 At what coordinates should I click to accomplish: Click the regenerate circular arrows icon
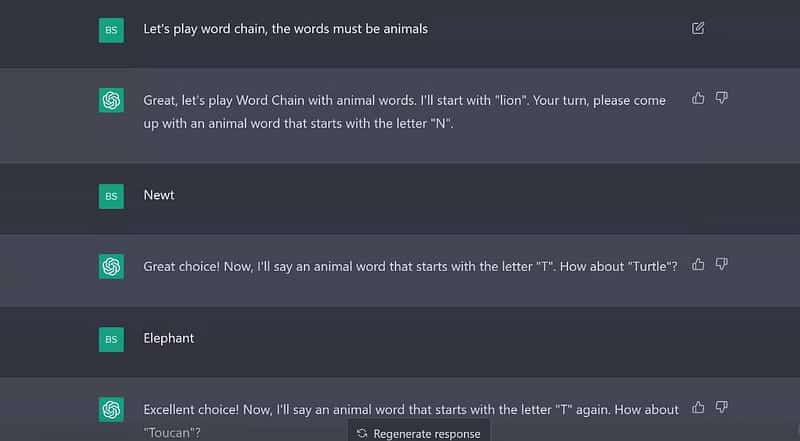[x=362, y=433]
